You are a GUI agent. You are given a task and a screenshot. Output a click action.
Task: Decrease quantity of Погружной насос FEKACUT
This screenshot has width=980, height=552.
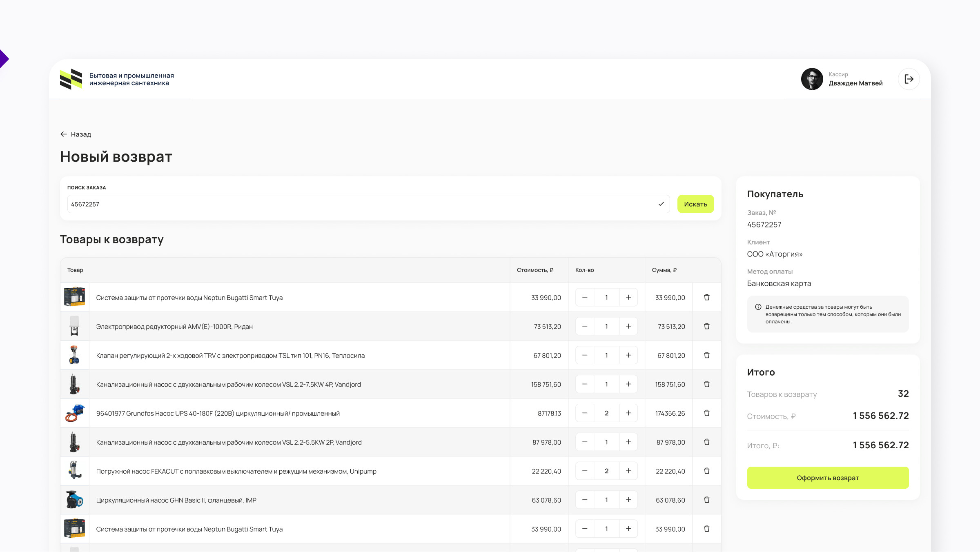585,471
